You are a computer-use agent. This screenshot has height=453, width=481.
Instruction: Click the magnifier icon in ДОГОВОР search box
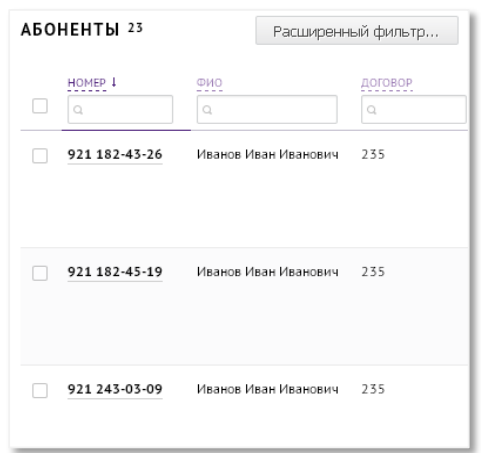pyautogui.click(x=372, y=110)
